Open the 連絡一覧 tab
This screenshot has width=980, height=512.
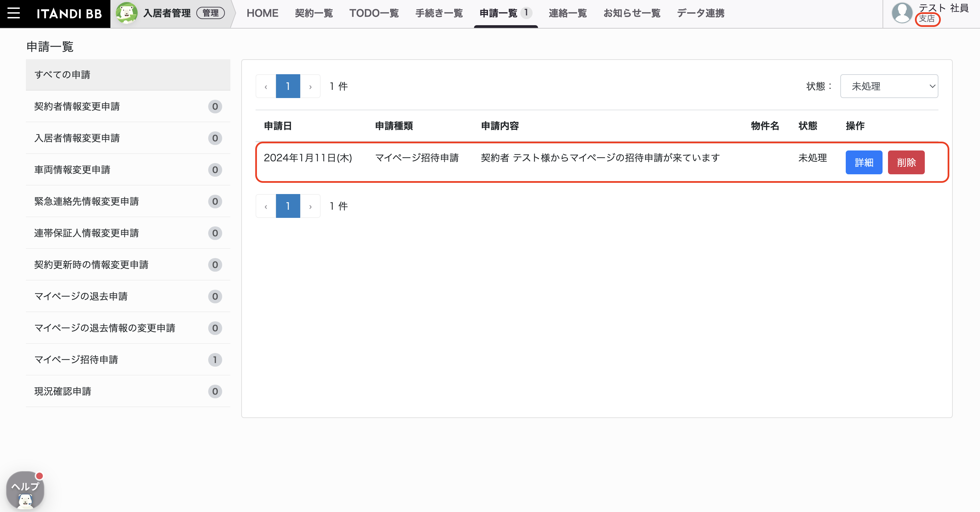click(x=568, y=13)
